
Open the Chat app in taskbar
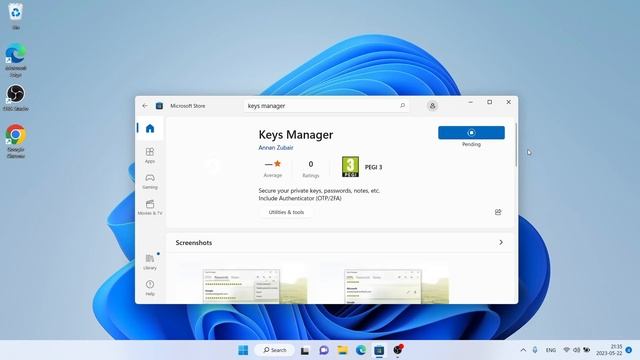(324, 350)
